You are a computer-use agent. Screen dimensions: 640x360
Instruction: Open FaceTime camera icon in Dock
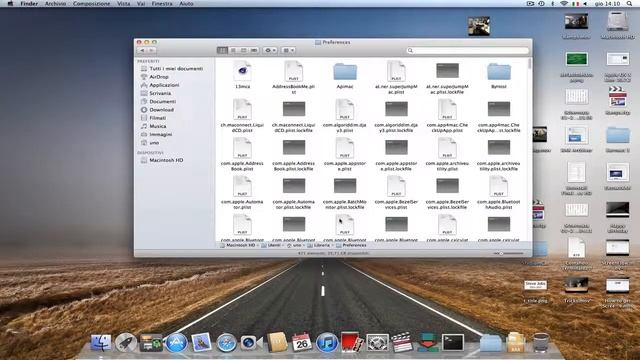coord(251,342)
